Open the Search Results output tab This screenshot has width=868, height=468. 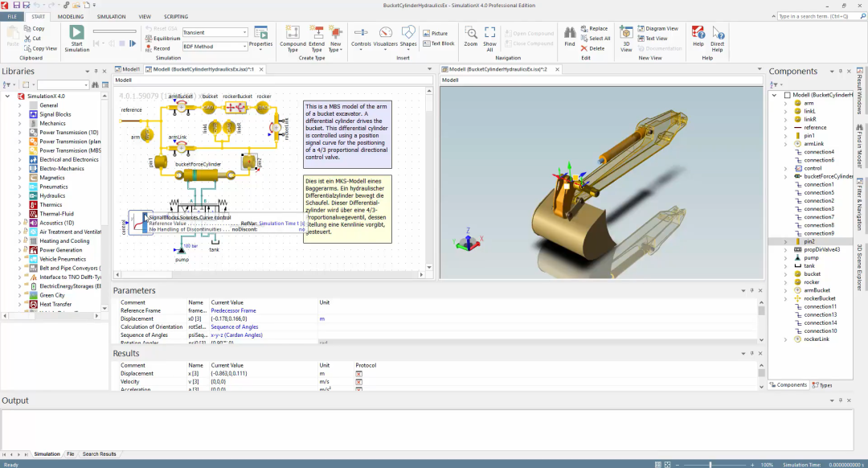99,454
